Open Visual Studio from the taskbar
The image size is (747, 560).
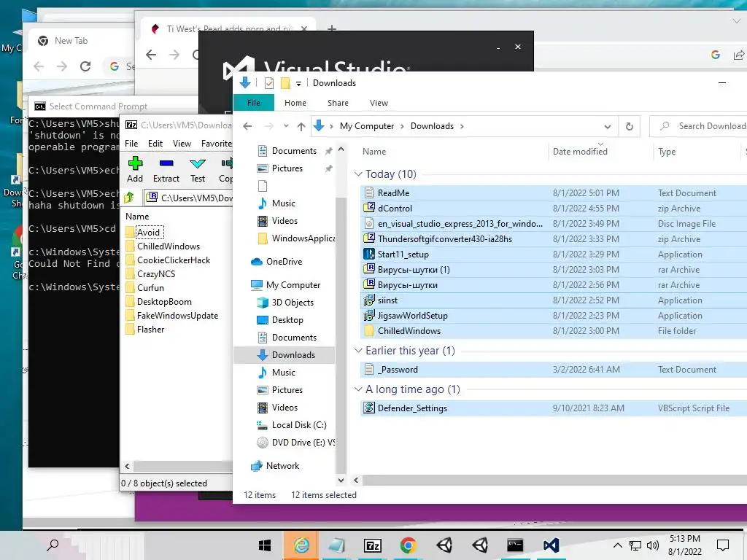coord(551,545)
